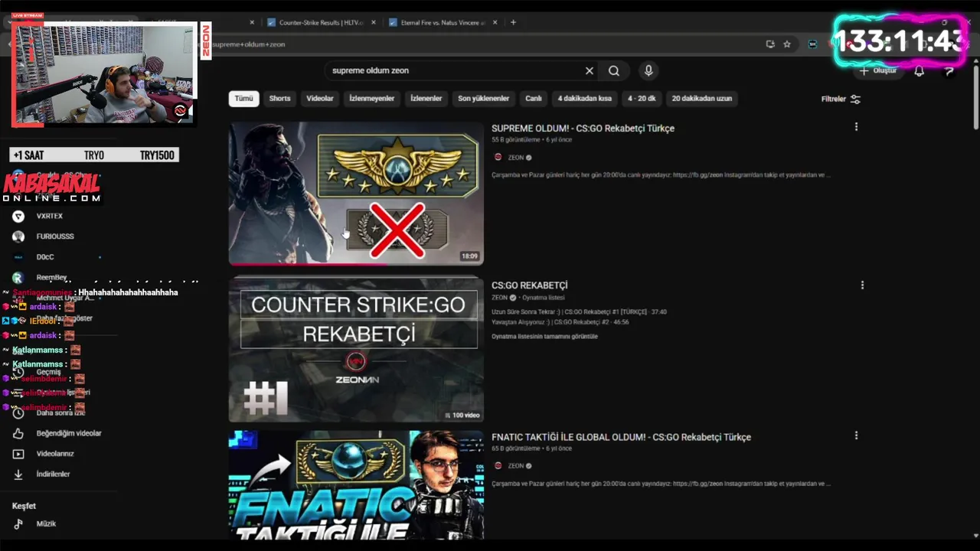Open Videolarınız in sidebar
The width and height of the screenshot is (980, 551).
pyautogui.click(x=55, y=454)
